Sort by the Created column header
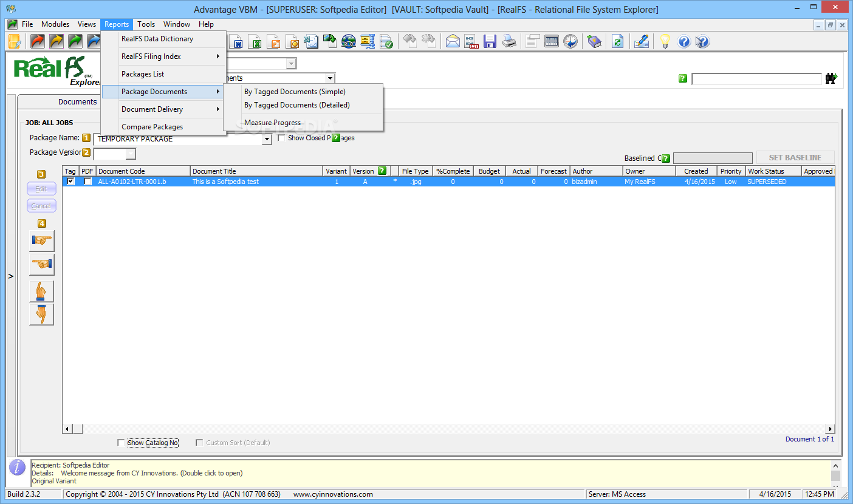The image size is (853, 504). 696,171
